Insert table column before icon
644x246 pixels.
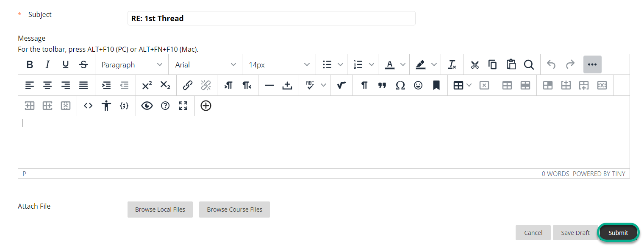click(29, 106)
